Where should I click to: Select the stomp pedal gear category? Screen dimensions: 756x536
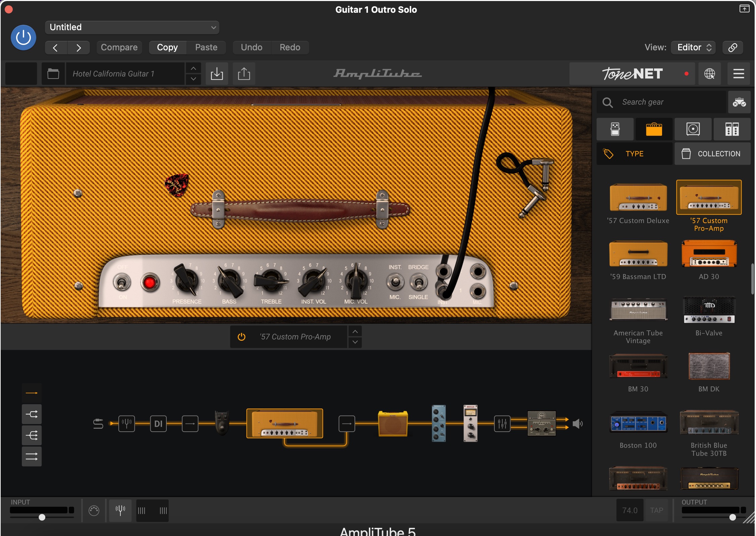pos(615,129)
